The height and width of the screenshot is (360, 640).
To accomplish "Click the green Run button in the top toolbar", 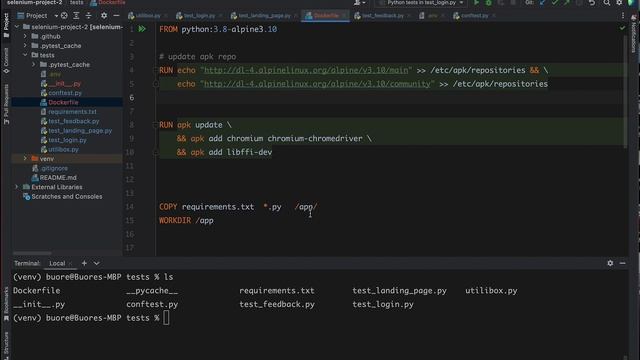I will pos(476,3).
